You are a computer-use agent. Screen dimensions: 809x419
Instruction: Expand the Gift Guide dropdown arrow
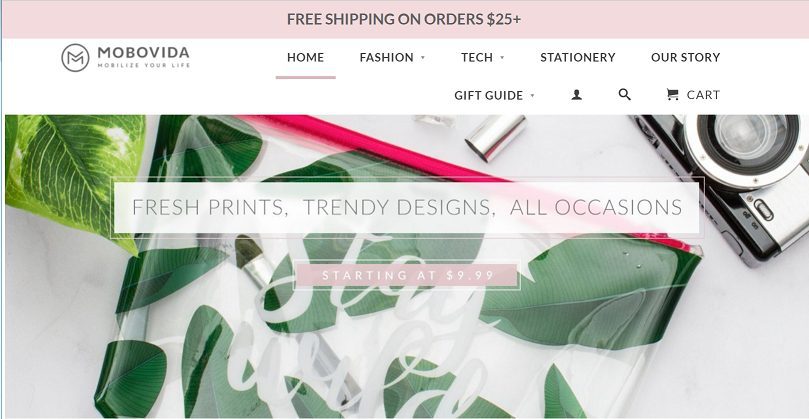[x=532, y=95]
